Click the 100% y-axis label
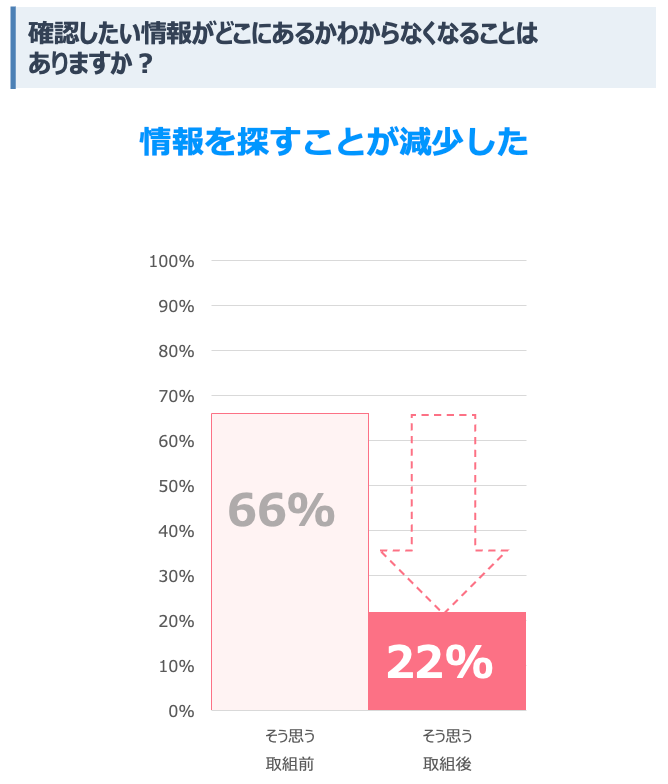The image size is (668, 784). 171,261
